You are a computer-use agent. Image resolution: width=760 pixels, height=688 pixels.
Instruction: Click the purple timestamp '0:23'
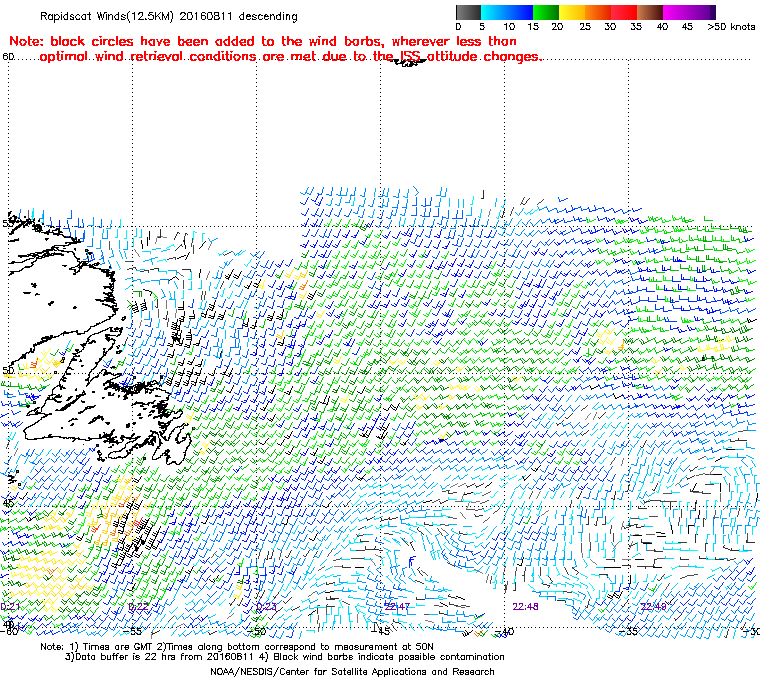pos(266,607)
